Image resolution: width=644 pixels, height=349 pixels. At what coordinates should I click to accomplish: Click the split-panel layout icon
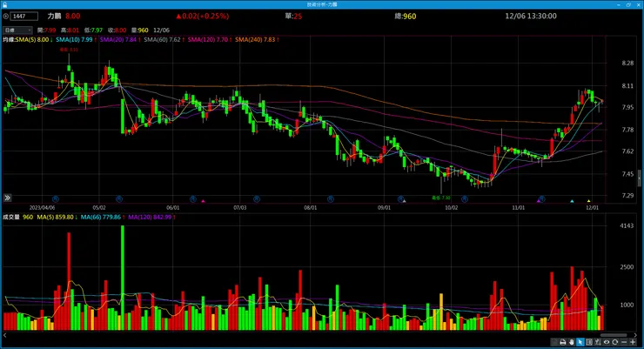click(x=589, y=342)
